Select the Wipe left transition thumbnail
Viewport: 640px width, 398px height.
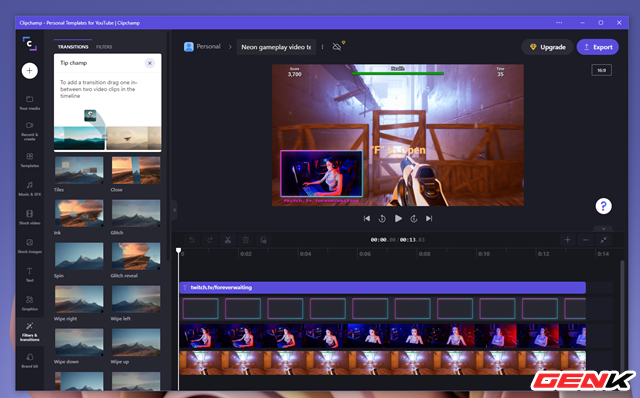coord(136,299)
